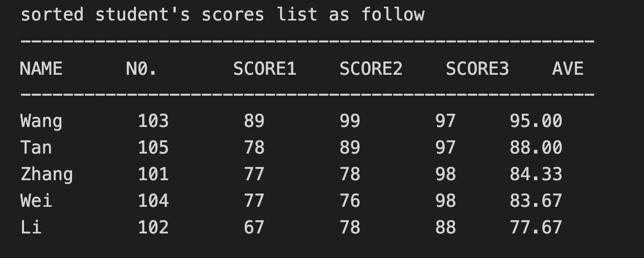644x258 pixels.
Task: Click the NAME column header
Action: [x=41, y=69]
